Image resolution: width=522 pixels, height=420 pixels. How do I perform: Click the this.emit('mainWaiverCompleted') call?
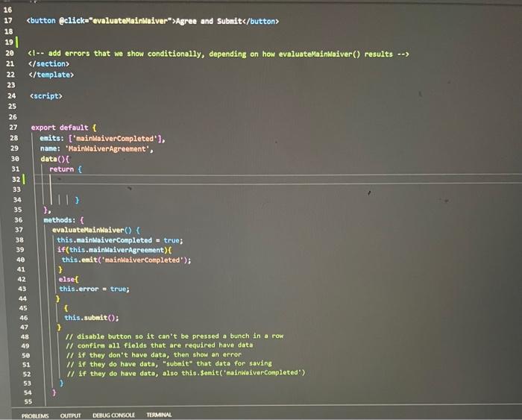pos(127,260)
